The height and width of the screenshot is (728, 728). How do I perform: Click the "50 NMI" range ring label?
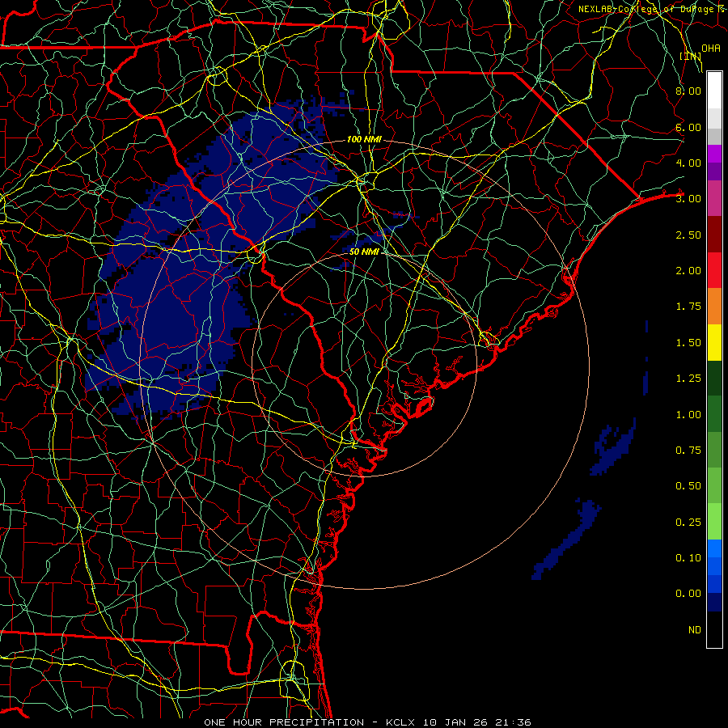click(364, 252)
